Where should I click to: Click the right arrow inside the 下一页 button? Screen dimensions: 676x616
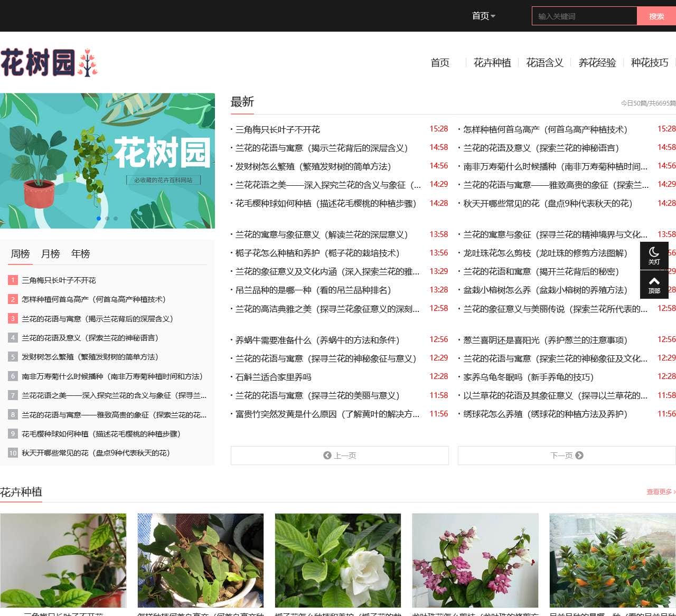tap(580, 456)
